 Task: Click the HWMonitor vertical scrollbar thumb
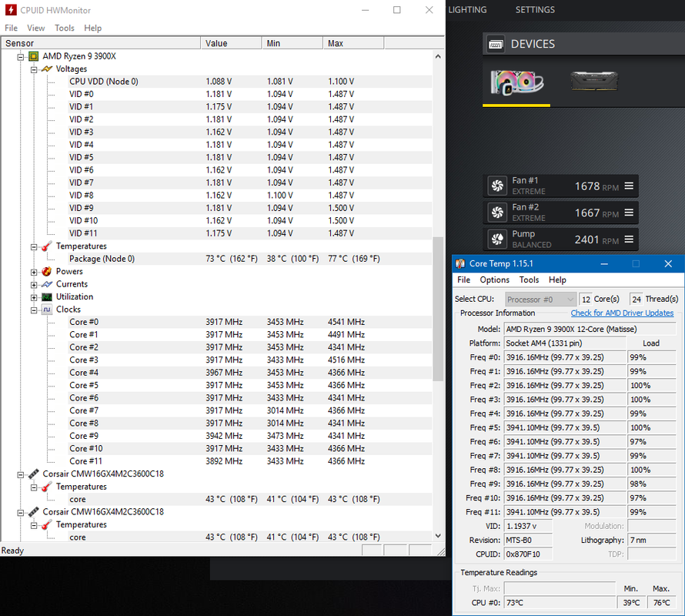pyautogui.click(x=438, y=309)
